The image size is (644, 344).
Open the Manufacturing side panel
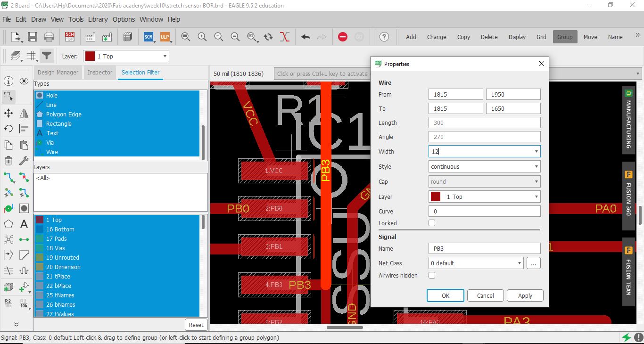(x=628, y=120)
